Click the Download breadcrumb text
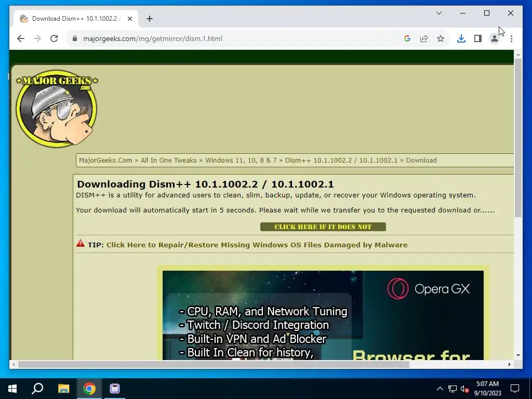This screenshot has width=532, height=399. 421,160
